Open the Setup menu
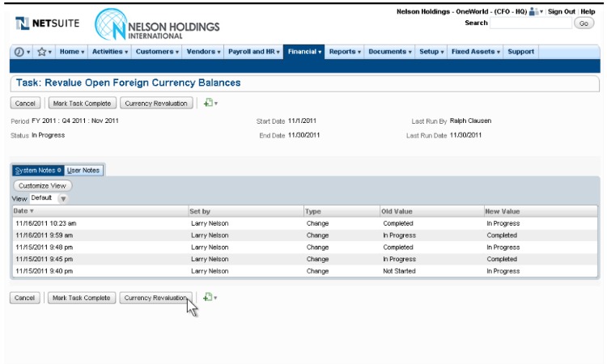 coord(431,52)
